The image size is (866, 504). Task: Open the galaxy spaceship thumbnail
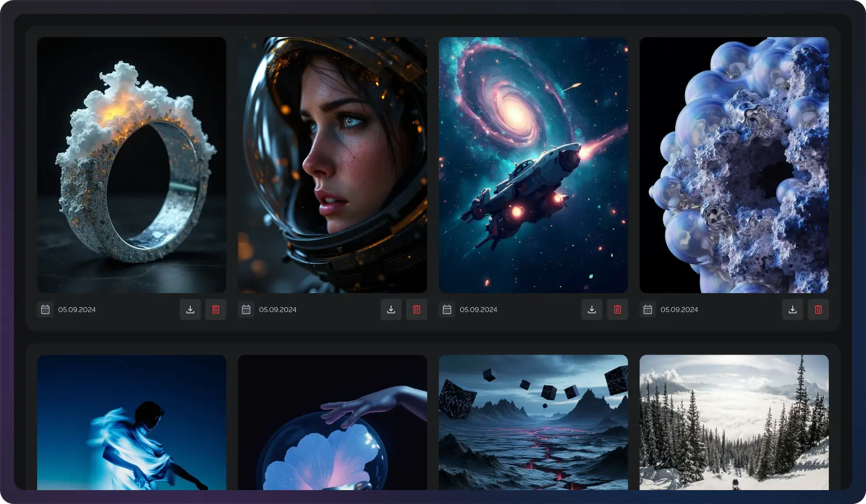(533, 165)
